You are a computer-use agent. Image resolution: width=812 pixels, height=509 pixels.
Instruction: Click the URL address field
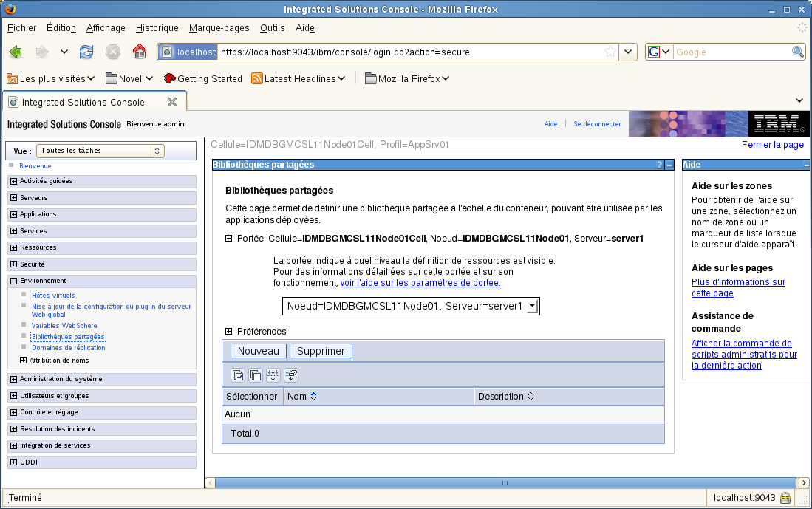click(x=410, y=52)
